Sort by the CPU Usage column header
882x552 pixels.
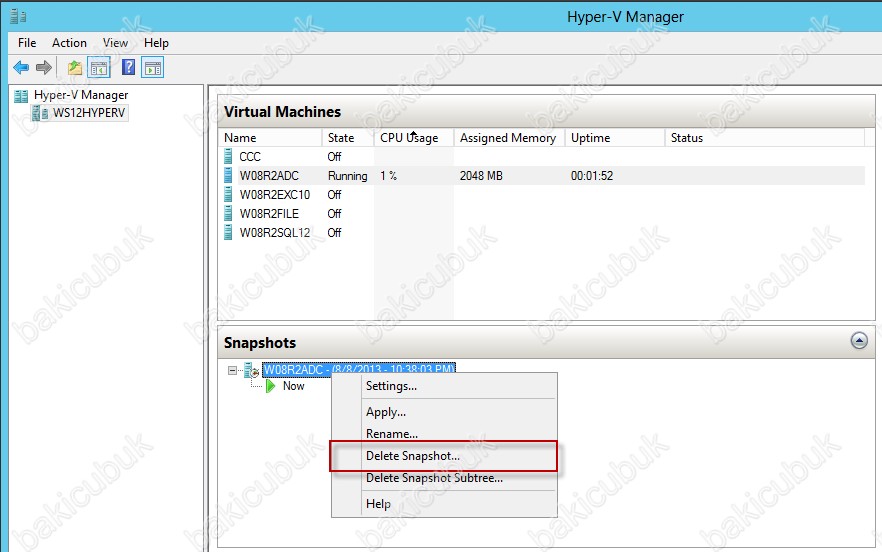[x=414, y=138]
